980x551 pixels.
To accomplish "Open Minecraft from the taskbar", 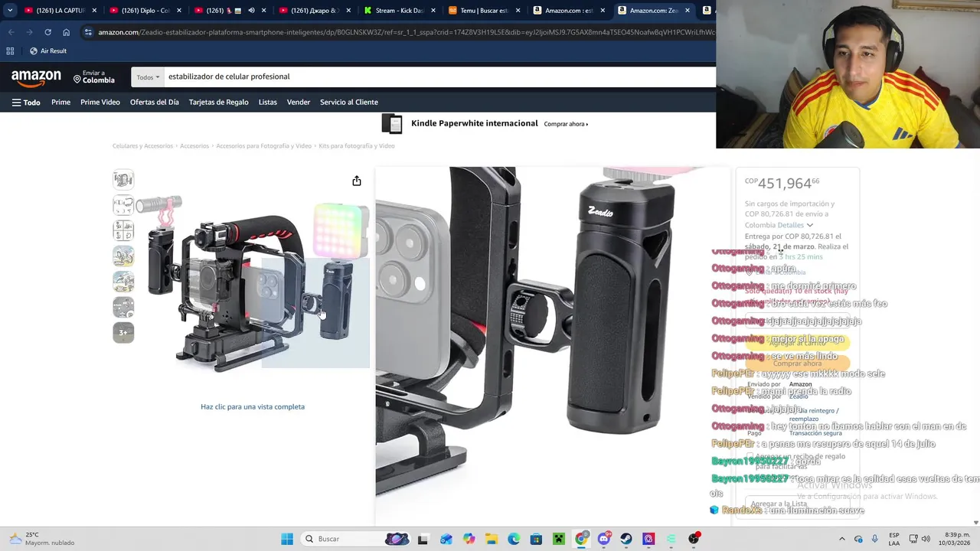I will pos(559,539).
